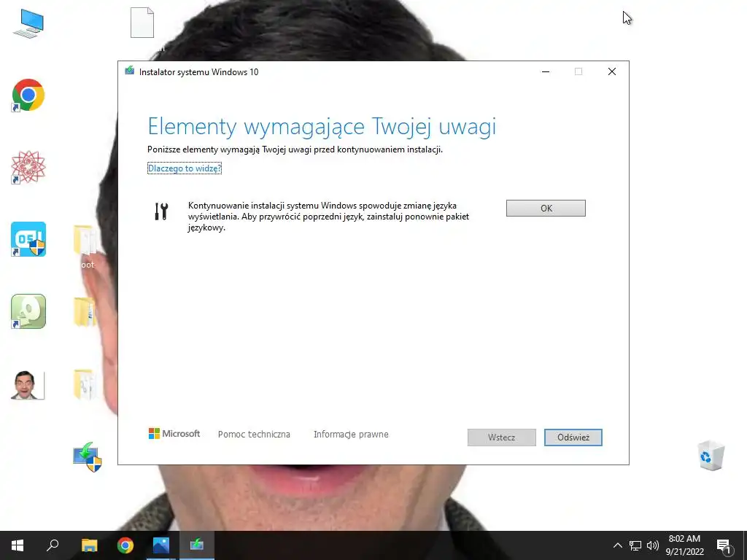Open taskbar search
Image resolution: width=747 pixels, height=560 pixels.
[x=53, y=545]
